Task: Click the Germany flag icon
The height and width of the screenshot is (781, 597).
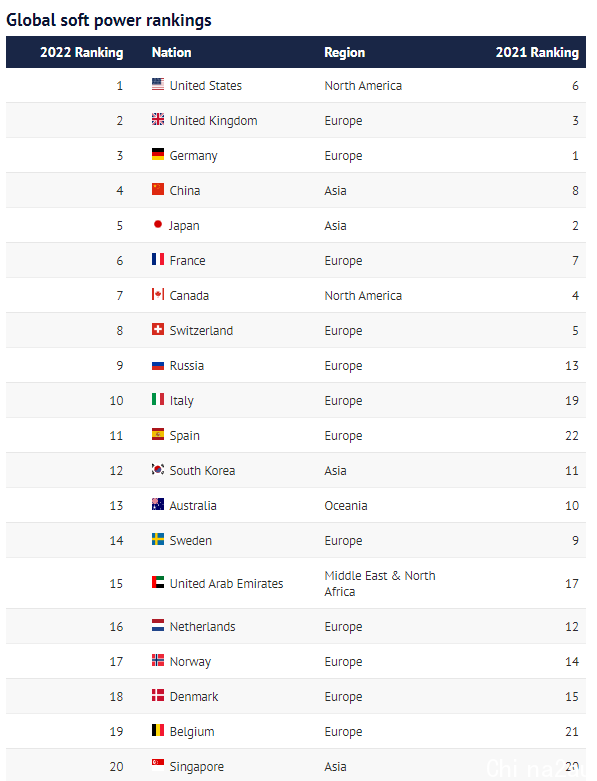Action: [x=158, y=154]
